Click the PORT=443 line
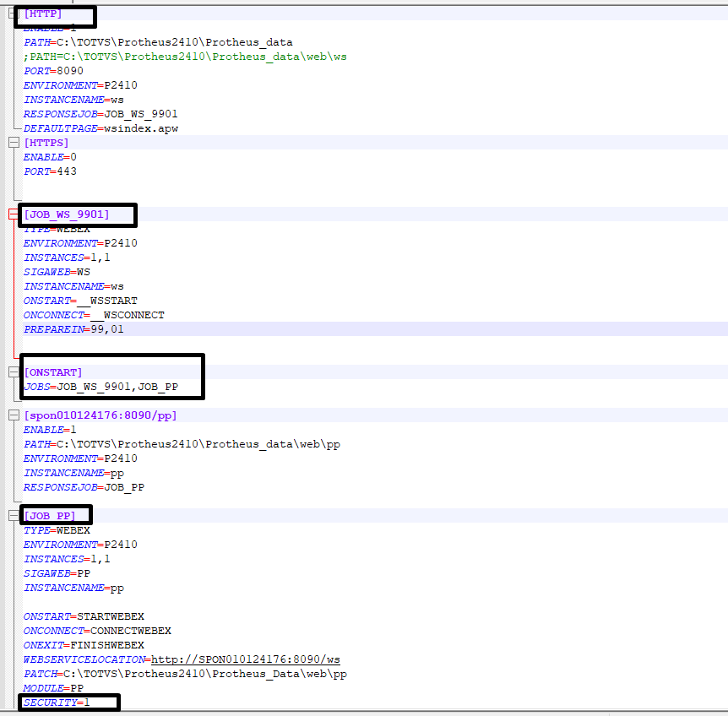 coord(50,171)
